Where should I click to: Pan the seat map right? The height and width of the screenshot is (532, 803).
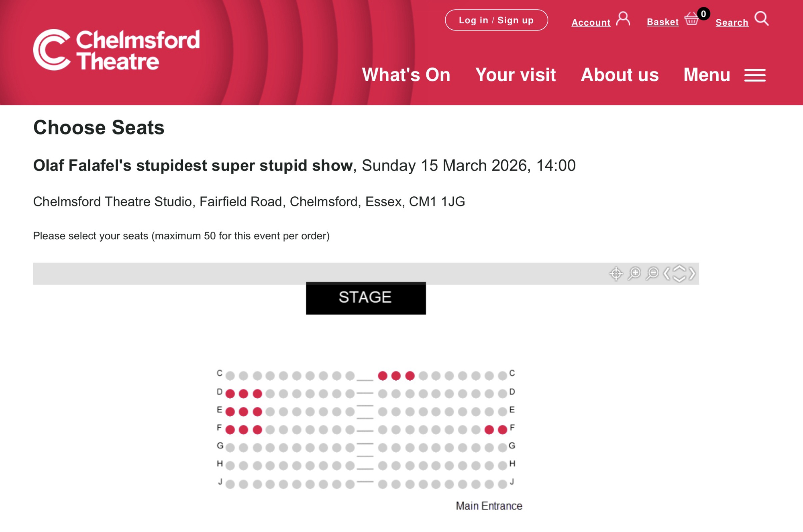point(692,274)
